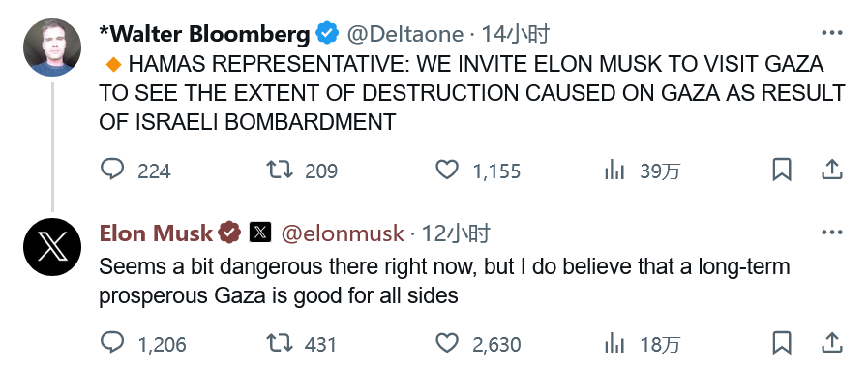Bookmark Elon Musk's reply
Image resolution: width=868 pixels, height=372 pixels.
pos(782,343)
